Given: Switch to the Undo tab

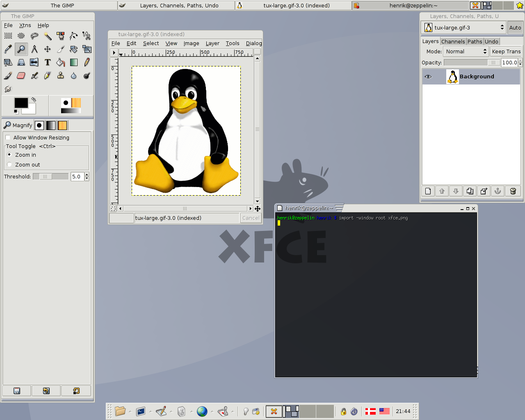Looking at the screenshot, I should 491,41.
